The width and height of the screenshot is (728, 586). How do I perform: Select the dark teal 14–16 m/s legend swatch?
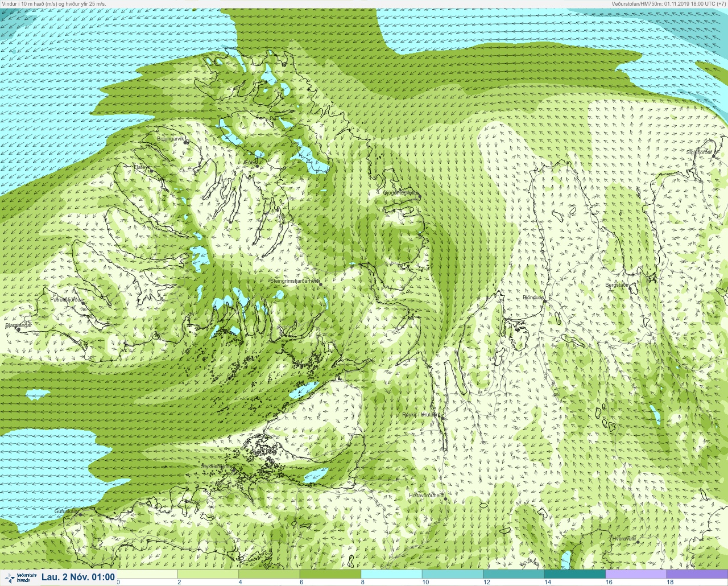click(575, 574)
